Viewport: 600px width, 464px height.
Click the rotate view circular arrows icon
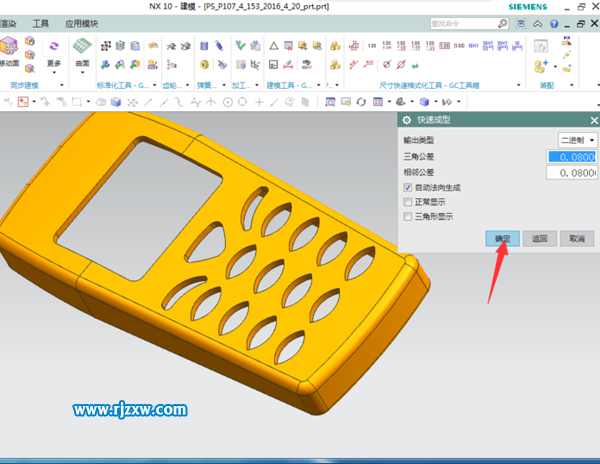(361, 102)
